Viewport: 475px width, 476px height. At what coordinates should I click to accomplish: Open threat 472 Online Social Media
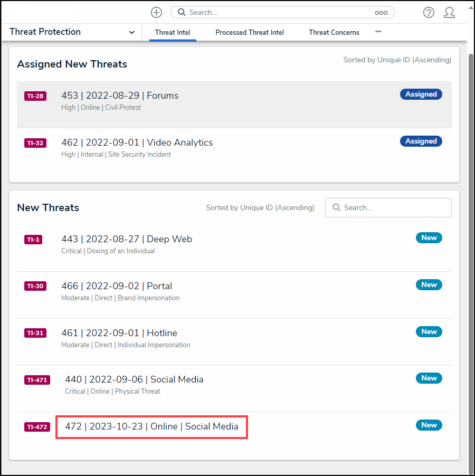click(x=151, y=426)
